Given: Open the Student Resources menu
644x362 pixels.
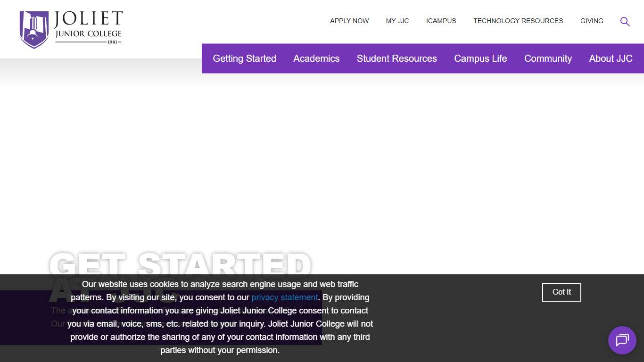Looking at the screenshot, I should [x=397, y=58].
